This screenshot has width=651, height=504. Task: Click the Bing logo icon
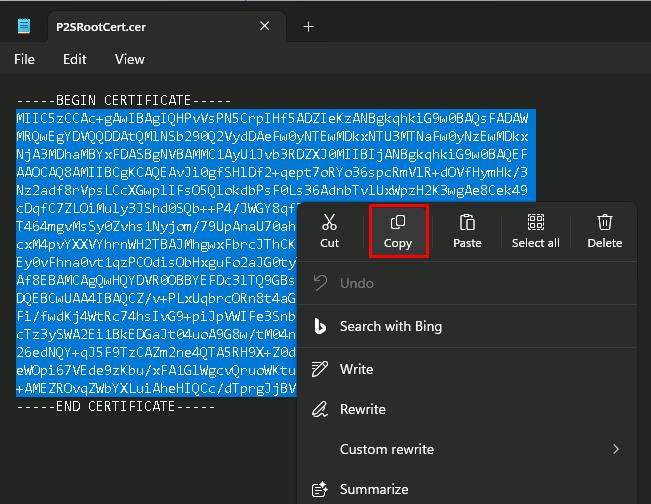(x=321, y=326)
